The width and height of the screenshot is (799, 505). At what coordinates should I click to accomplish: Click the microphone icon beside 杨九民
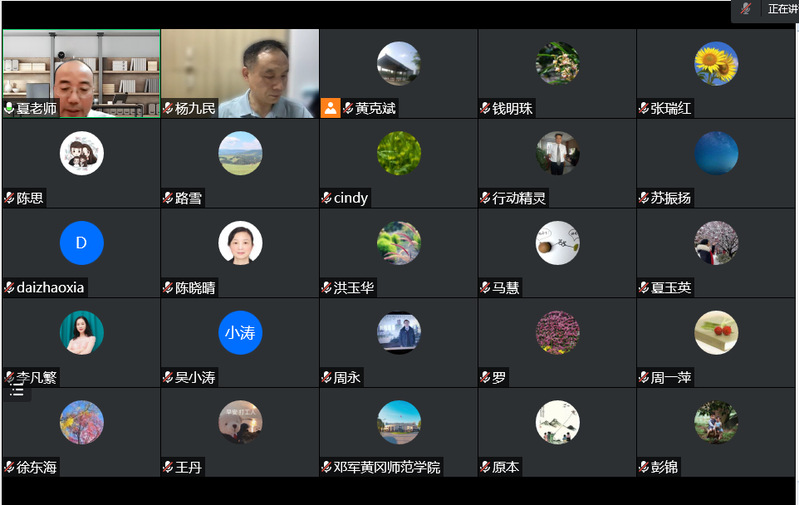click(168, 108)
